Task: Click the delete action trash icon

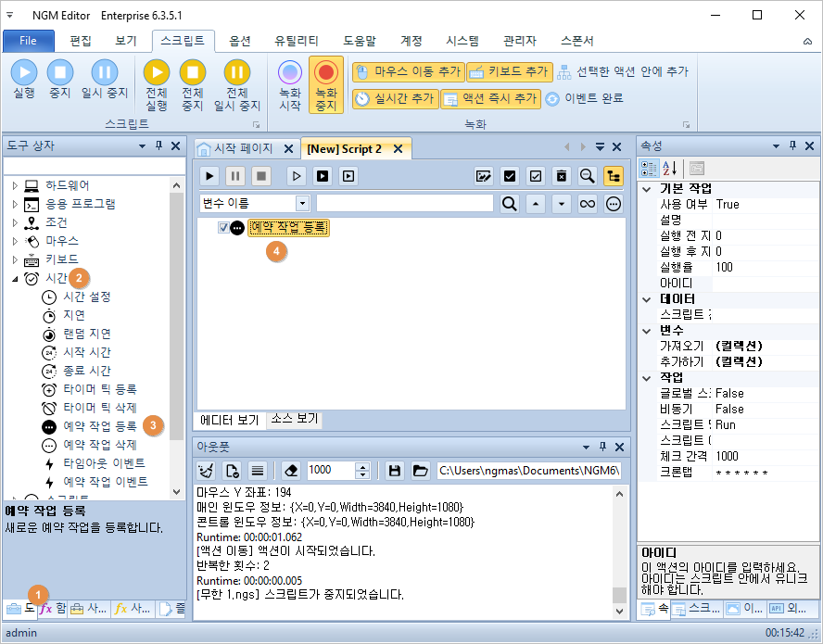Action: (x=561, y=176)
